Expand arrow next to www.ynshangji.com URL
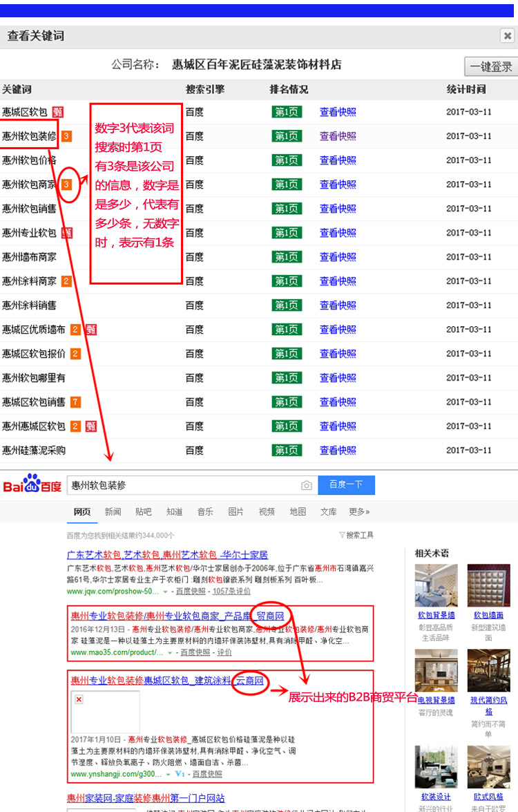518x812 pixels. [x=169, y=774]
